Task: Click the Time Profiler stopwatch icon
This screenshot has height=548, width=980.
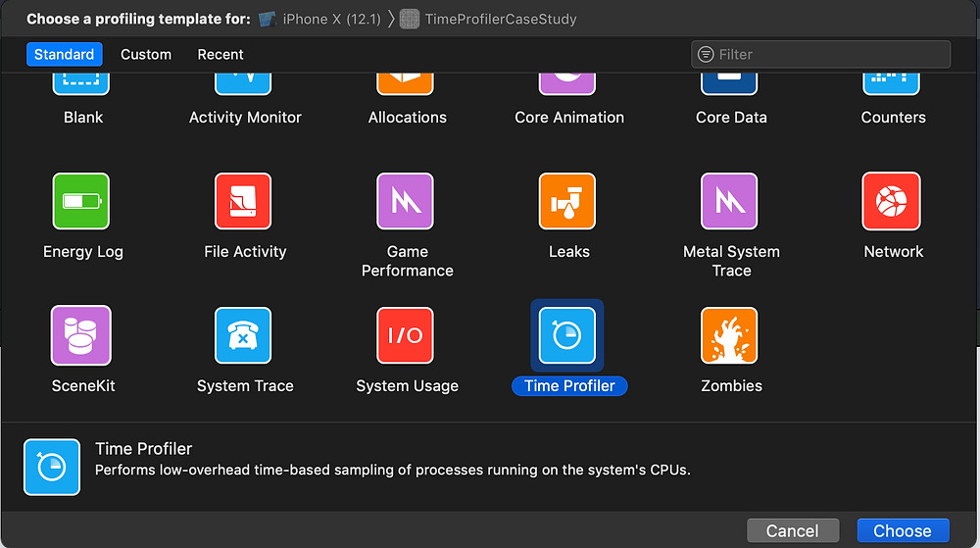Action: [x=566, y=335]
